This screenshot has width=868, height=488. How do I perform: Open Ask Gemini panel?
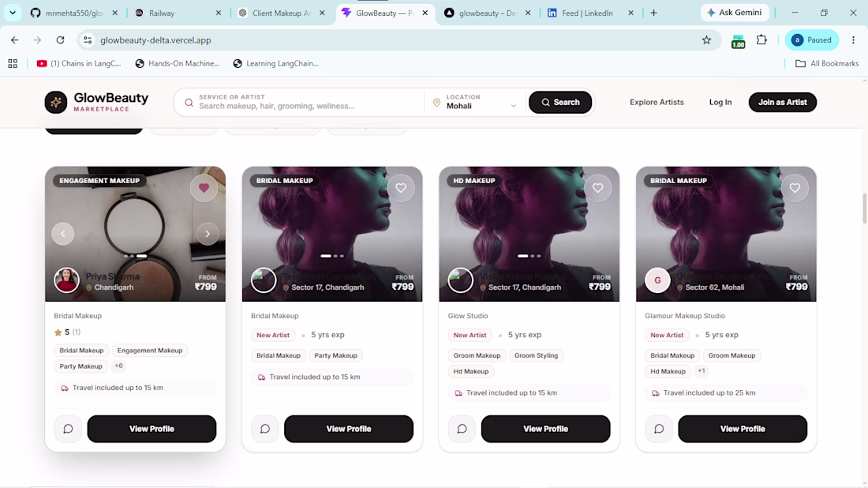coord(735,12)
